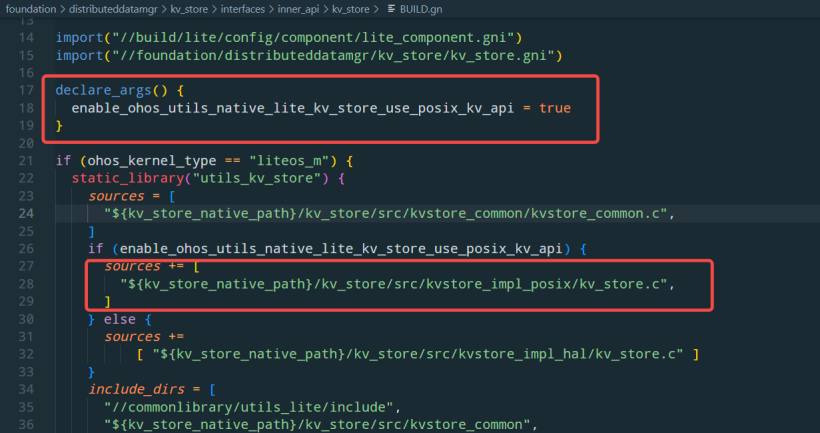
Task: Click line number 24 in the gutter
Action: click(27, 213)
